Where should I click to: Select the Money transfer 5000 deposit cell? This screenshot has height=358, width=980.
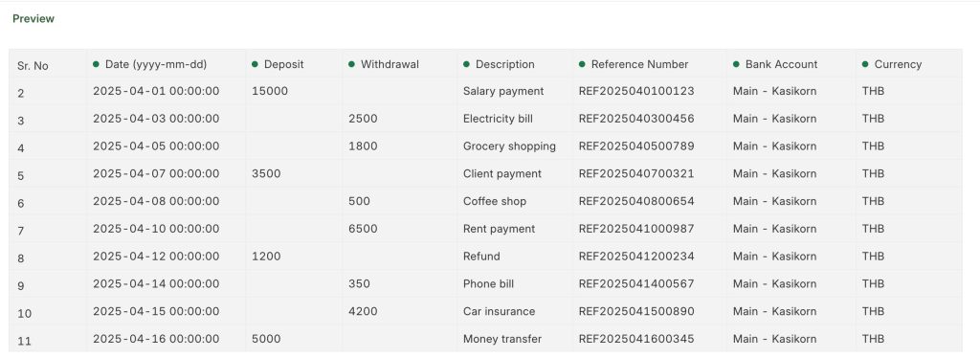coord(266,339)
